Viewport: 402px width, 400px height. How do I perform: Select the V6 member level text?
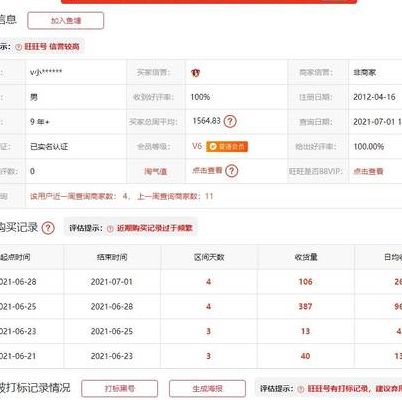pyautogui.click(x=197, y=146)
